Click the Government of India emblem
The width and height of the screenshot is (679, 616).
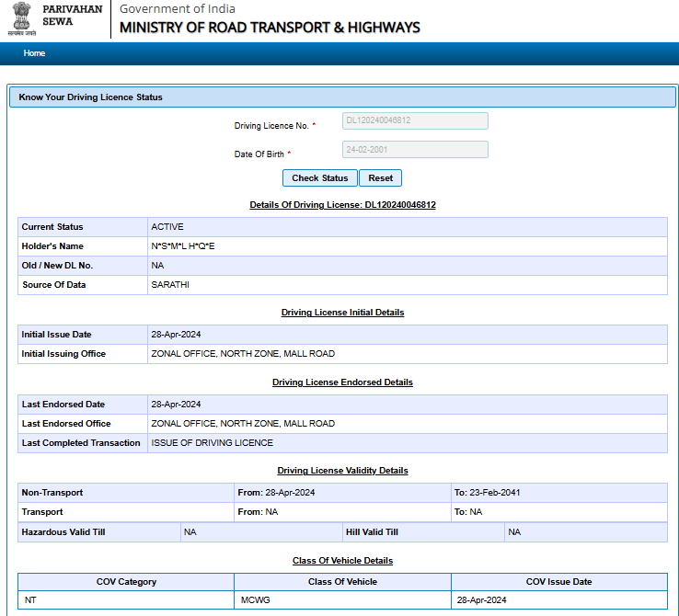pyautogui.click(x=21, y=18)
